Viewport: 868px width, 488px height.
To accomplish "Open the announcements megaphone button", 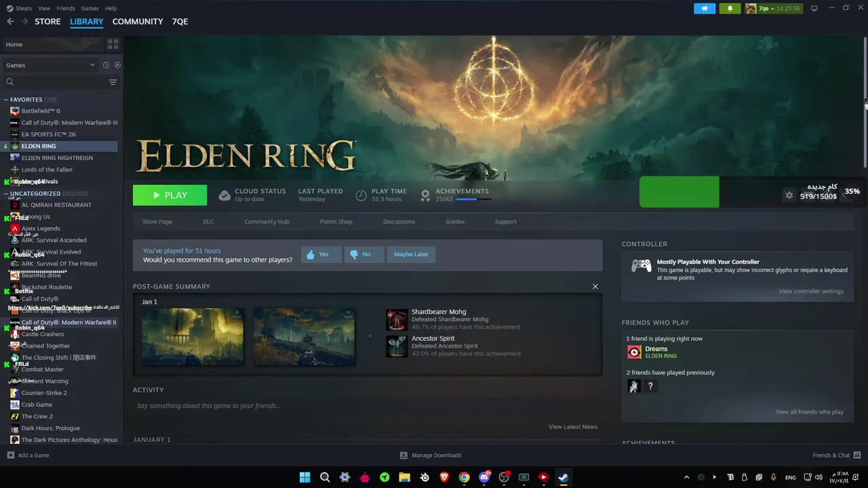I will [x=705, y=8].
